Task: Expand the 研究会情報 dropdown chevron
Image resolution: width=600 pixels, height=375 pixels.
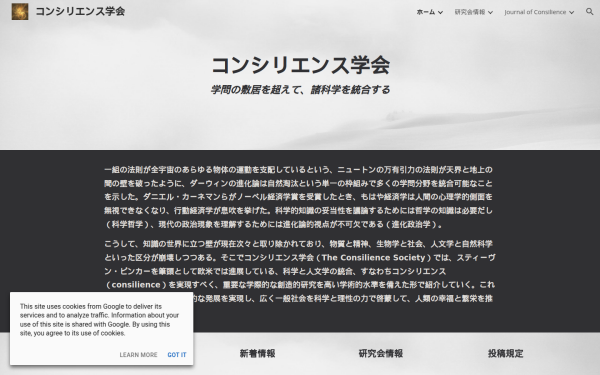Action: (x=491, y=12)
